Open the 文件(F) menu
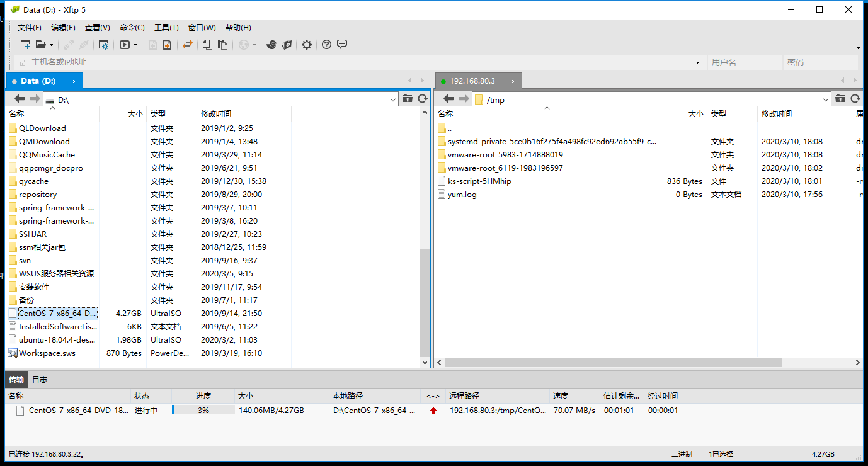Screen dimensions: 868x466 point(30,28)
